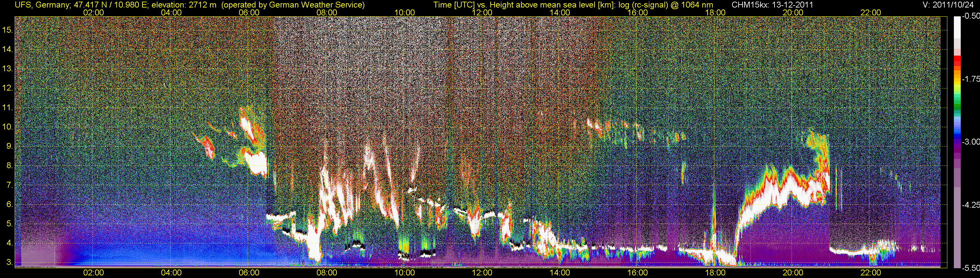The height and width of the screenshot is (278, 980).
Task: Click the -0.50 color scale value
Action: pos(971,16)
